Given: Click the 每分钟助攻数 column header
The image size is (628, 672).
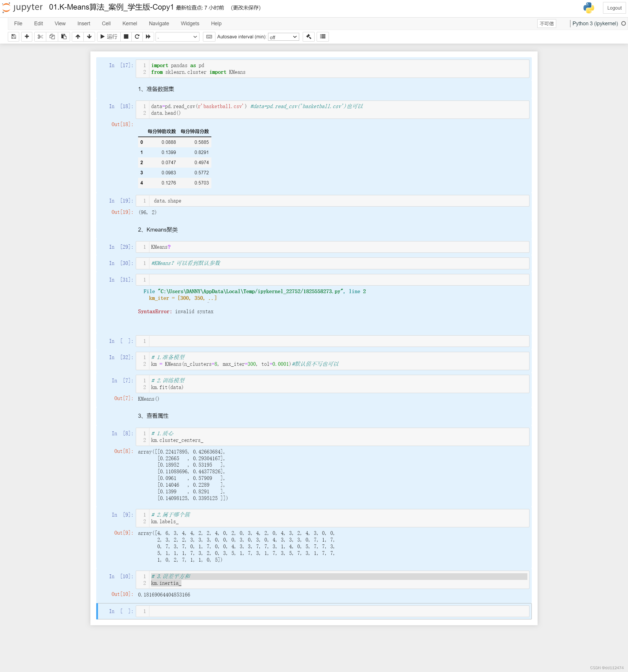Looking at the screenshot, I should coord(162,131).
